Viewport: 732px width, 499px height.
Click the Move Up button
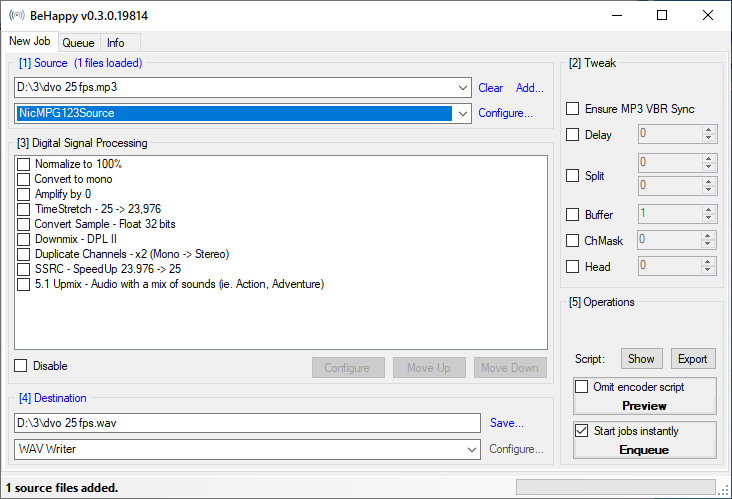click(x=429, y=368)
